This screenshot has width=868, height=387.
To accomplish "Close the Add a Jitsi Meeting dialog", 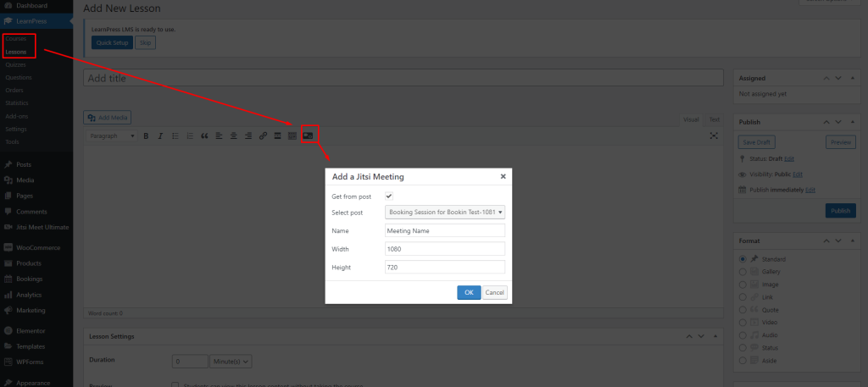I will pyautogui.click(x=504, y=176).
